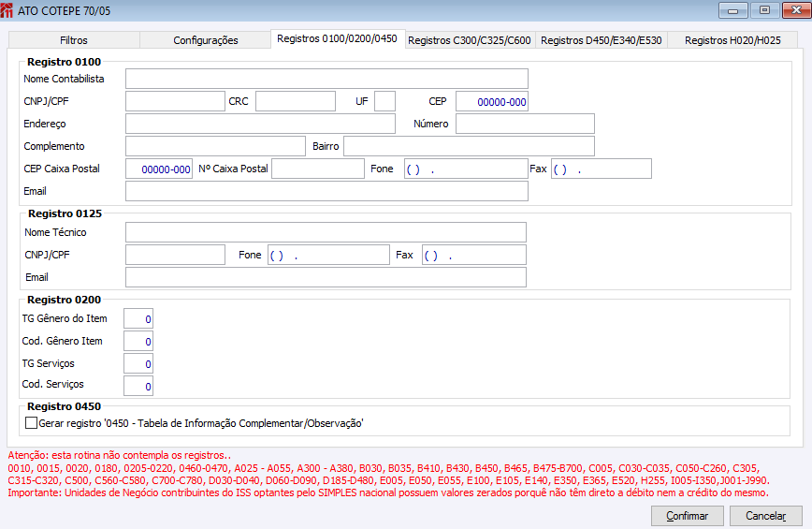Minimize the ATO COTEPE 70/05 window
812x529 pixels.
tap(732, 10)
